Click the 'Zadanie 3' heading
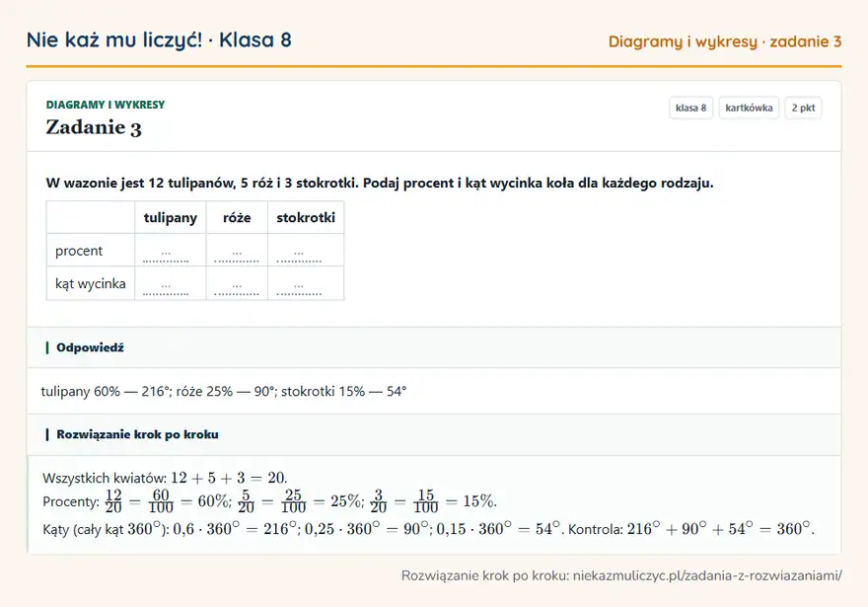 click(94, 127)
